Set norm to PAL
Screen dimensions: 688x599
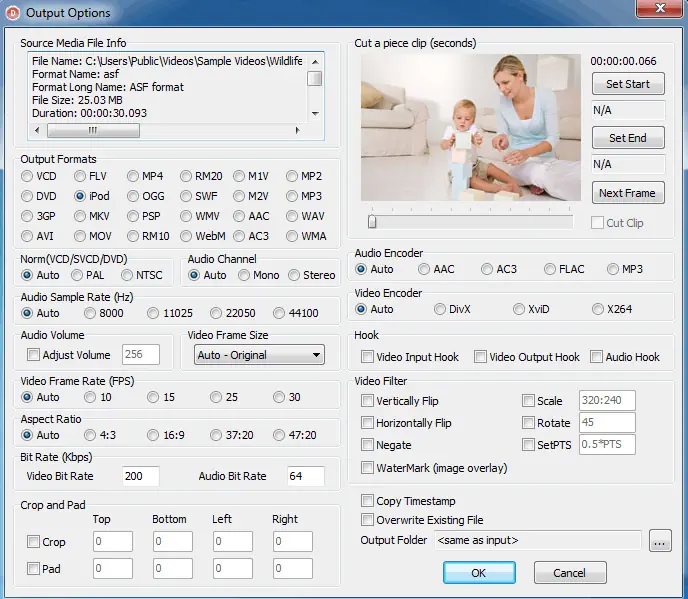coord(77,275)
